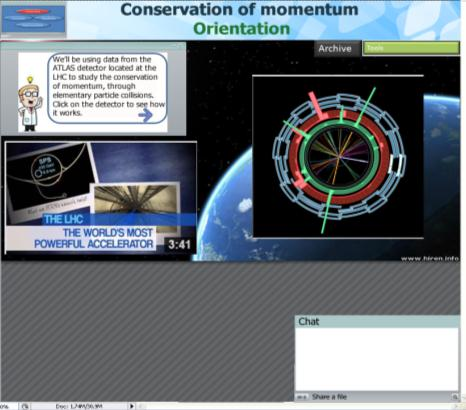The width and height of the screenshot is (466, 410).
Task: Click the status bar preview icon near zoom
Action: click(25, 406)
